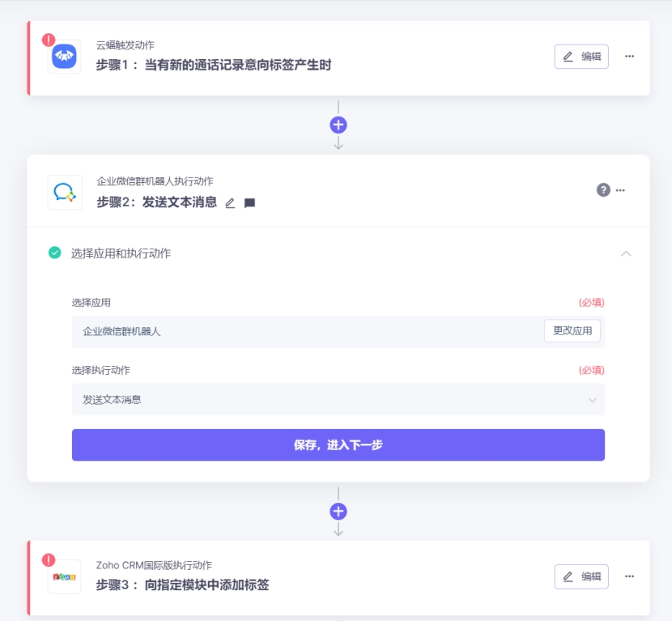Collapse the 选择应用和执行动作 section chevron
This screenshot has width=672, height=621.
(626, 253)
